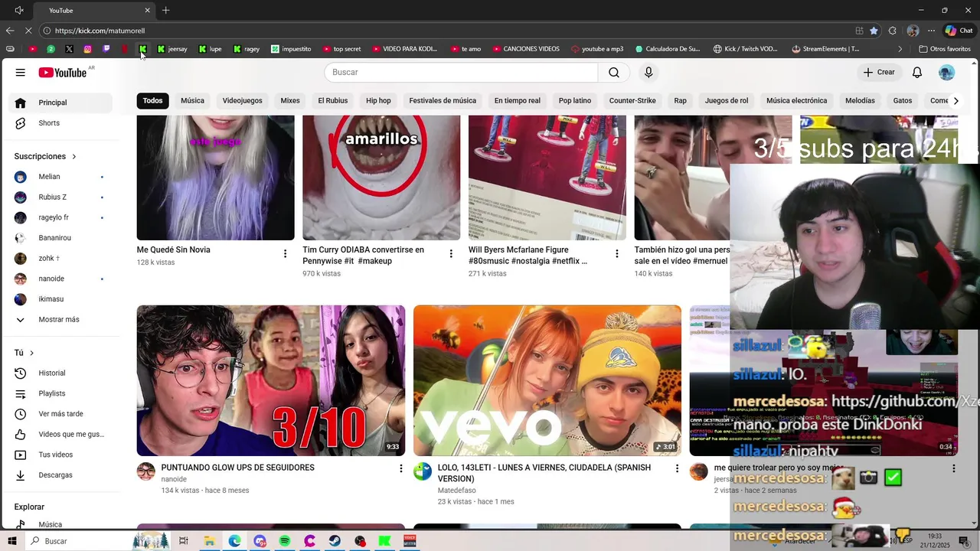Open Melian channel subscription
Image resolution: width=980 pixels, height=551 pixels.
tap(61, 177)
